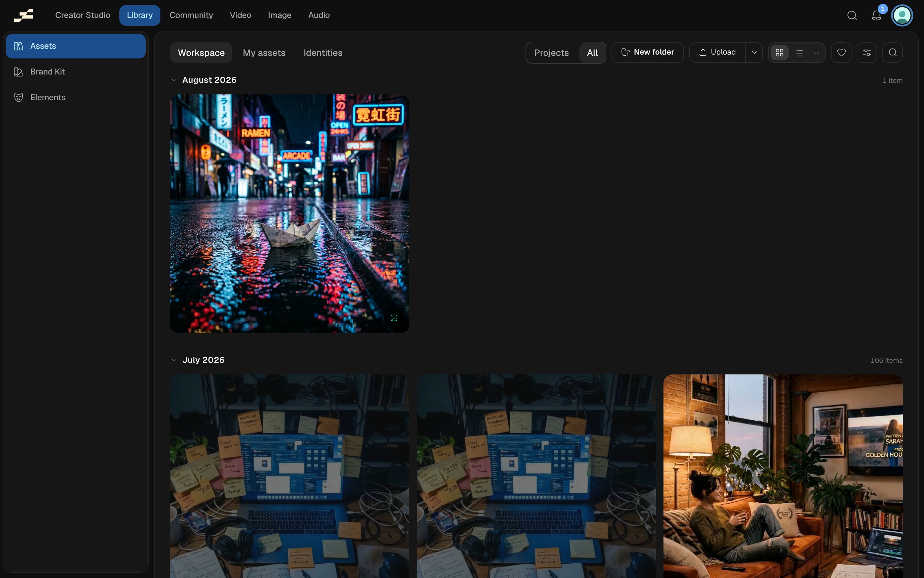Open the filter settings sliders icon
The width and height of the screenshot is (924, 578).
click(867, 53)
